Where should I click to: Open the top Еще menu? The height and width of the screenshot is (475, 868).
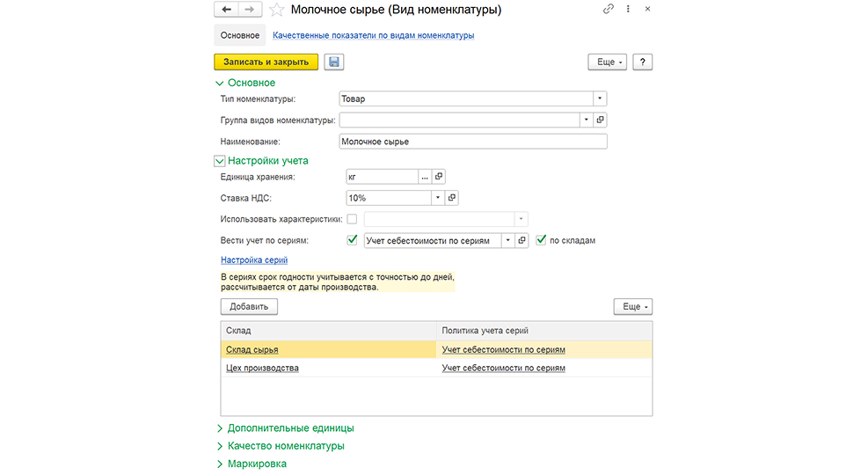(x=608, y=62)
